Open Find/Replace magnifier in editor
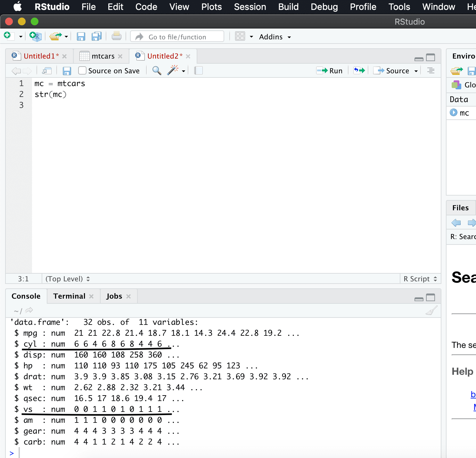 [x=157, y=70]
